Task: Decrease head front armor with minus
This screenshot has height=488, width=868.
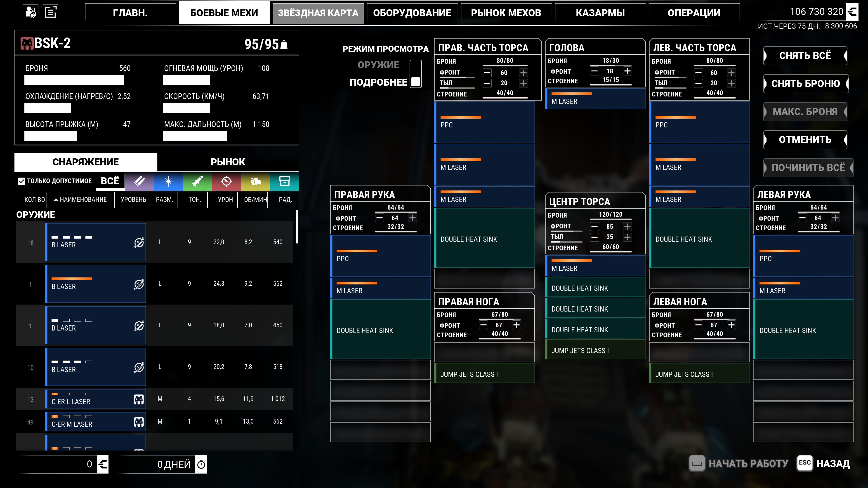Action: [x=594, y=71]
